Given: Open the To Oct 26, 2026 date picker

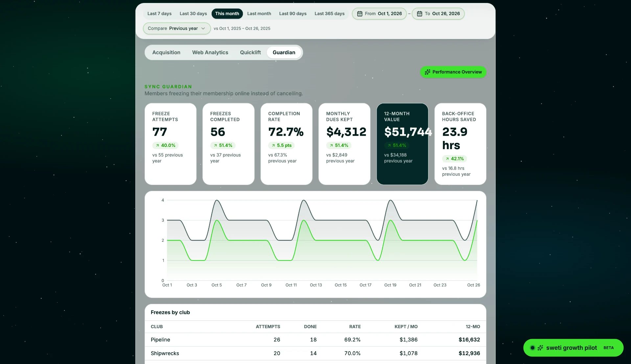Looking at the screenshot, I should (x=438, y=14).
